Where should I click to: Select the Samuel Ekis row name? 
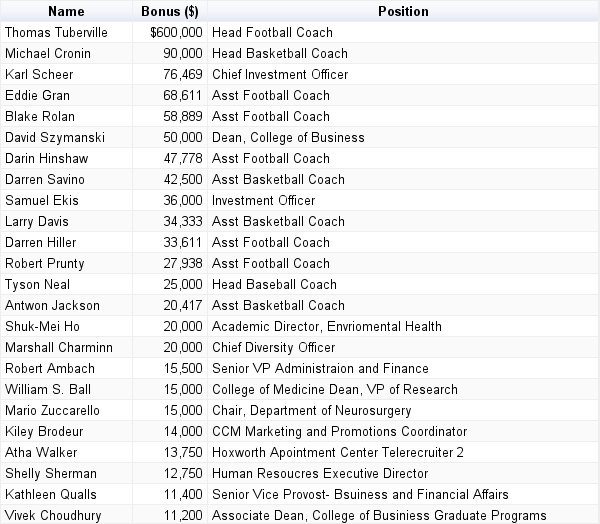[42, 201]
